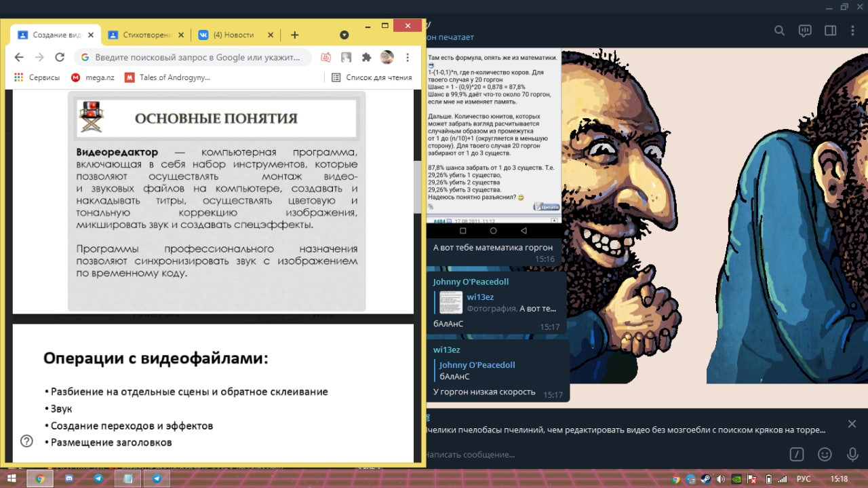This screenshot has height=488, width=868.
Task: Click the help question mark icon on slide
Action: [x=26, y=441]
